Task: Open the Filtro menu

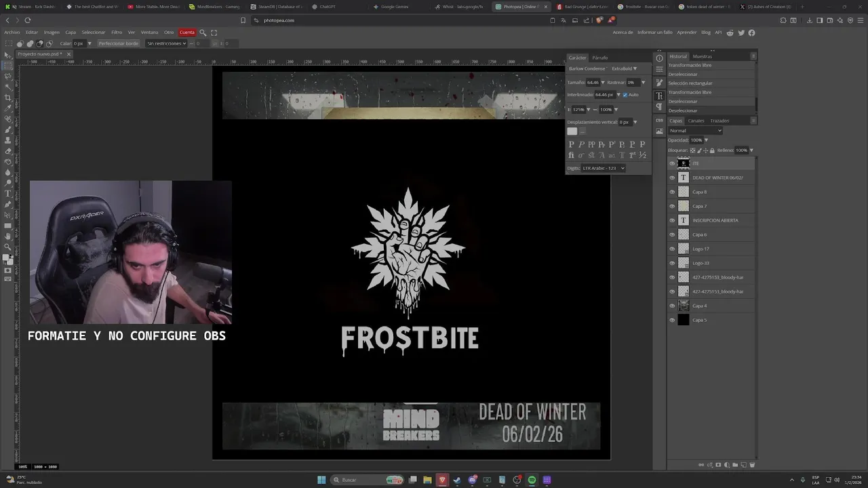Action: click(x=117, y=33)
